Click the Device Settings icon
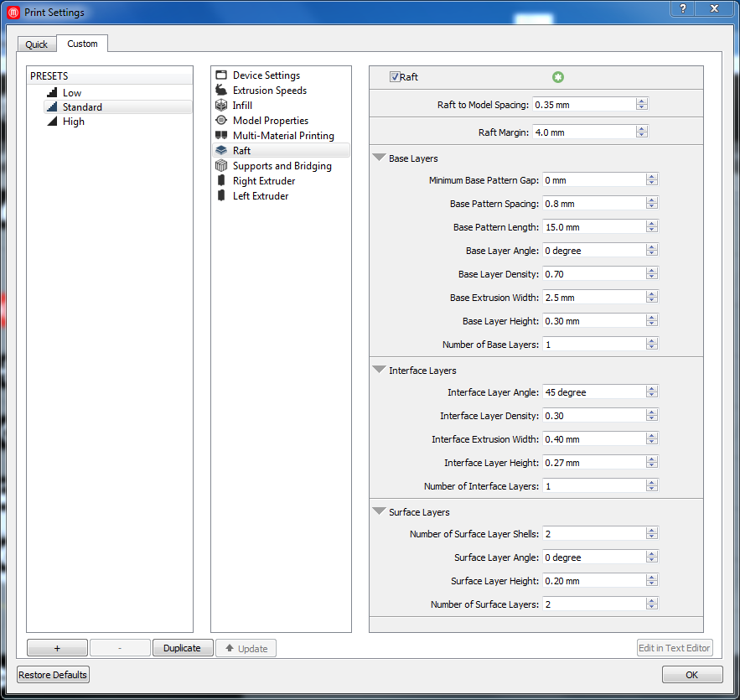This screenshot has width=740, height=700. pos(221,75)
